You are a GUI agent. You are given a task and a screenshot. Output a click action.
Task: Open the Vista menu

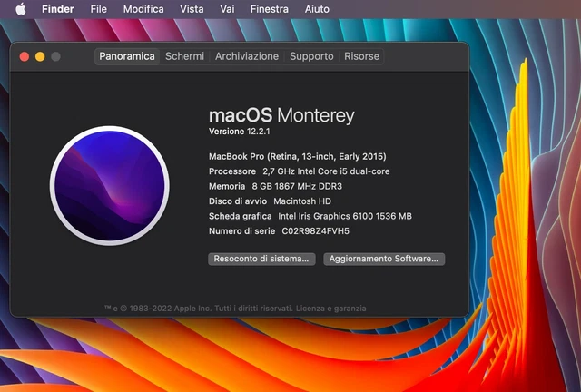(x=192, y=9)
